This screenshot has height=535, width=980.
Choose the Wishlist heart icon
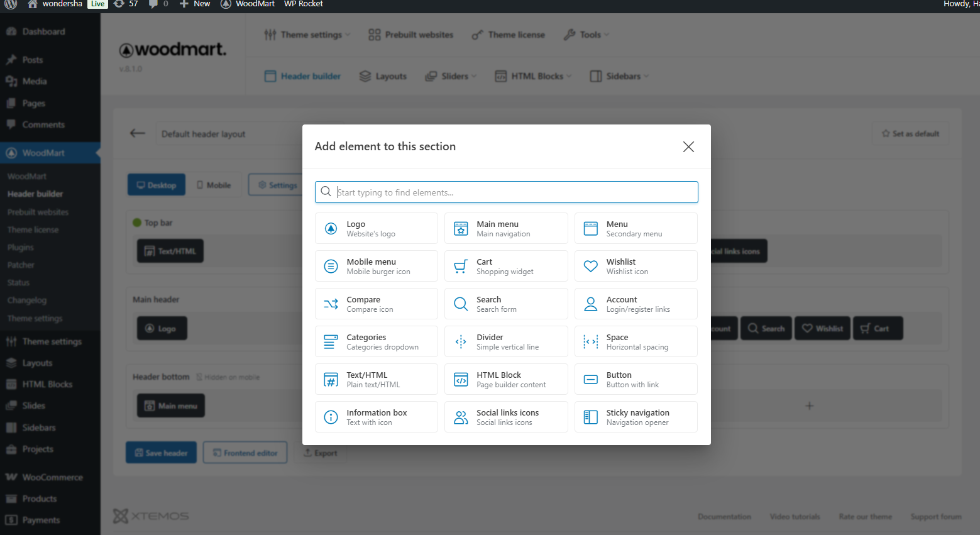[590, 267]
